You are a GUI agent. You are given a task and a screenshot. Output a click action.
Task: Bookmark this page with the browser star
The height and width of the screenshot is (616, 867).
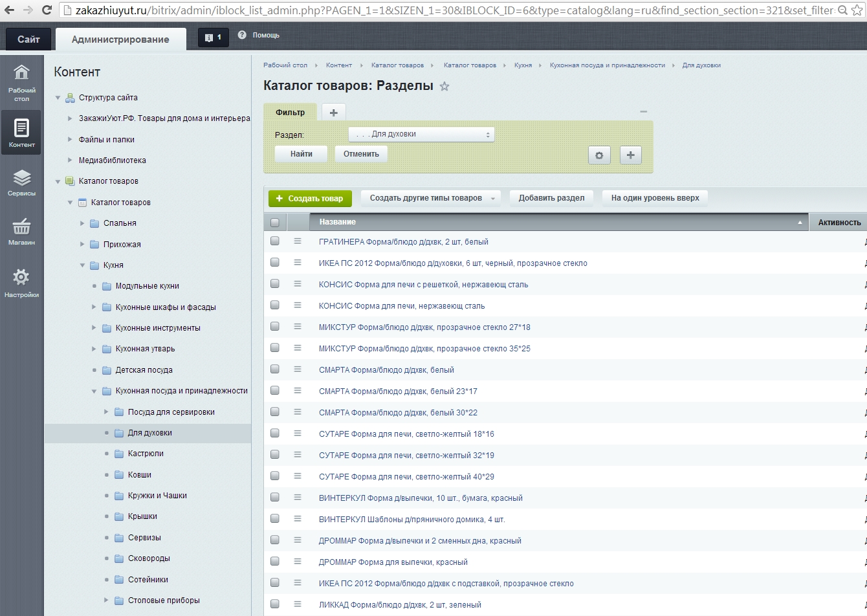857,10
